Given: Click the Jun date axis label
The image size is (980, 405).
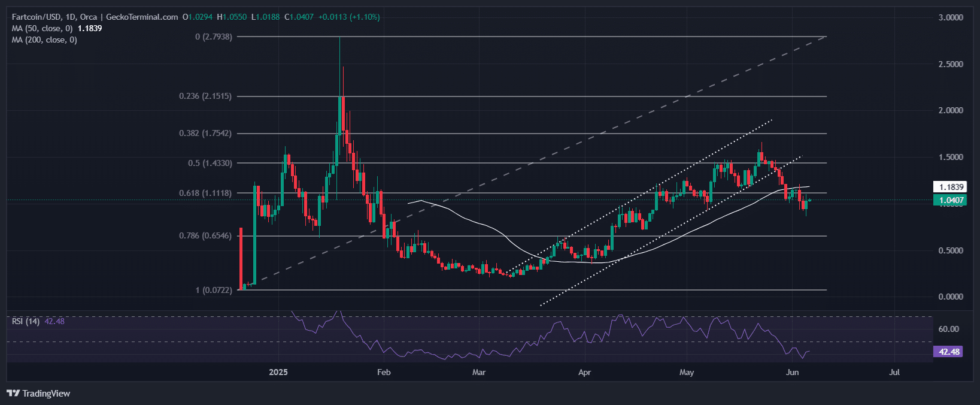Looking at the screenshot, I should [792, 372].
